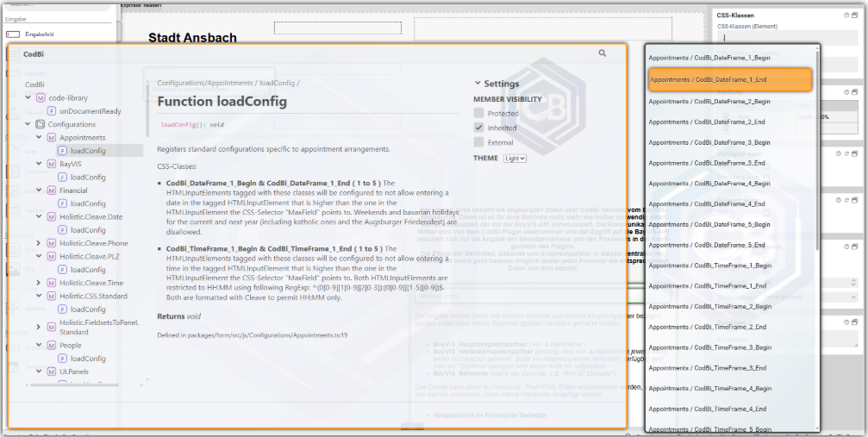Screen dimensions: 868x437
Task: Collapse the Financial tree node
Action: click(39, 190)
